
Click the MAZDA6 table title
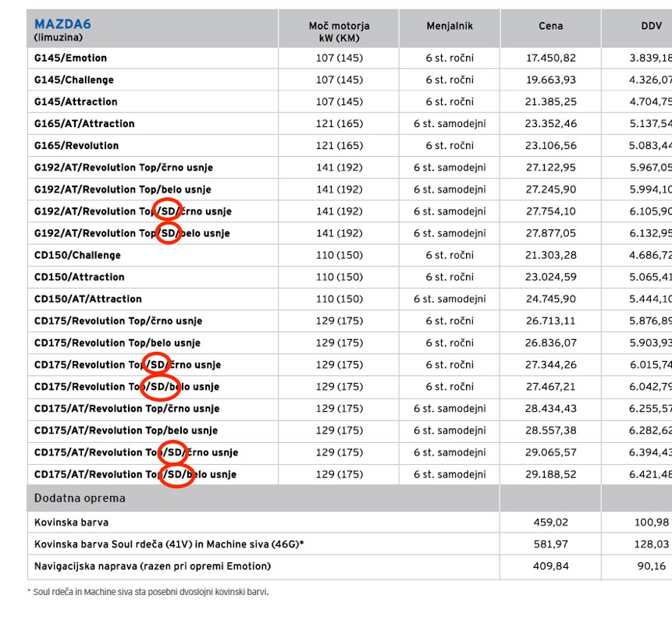(62, 24)
